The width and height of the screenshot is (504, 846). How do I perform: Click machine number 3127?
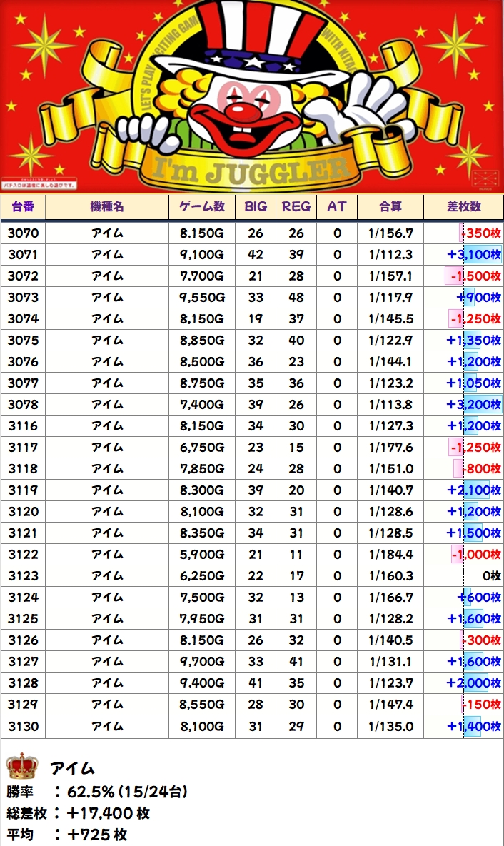24,662
